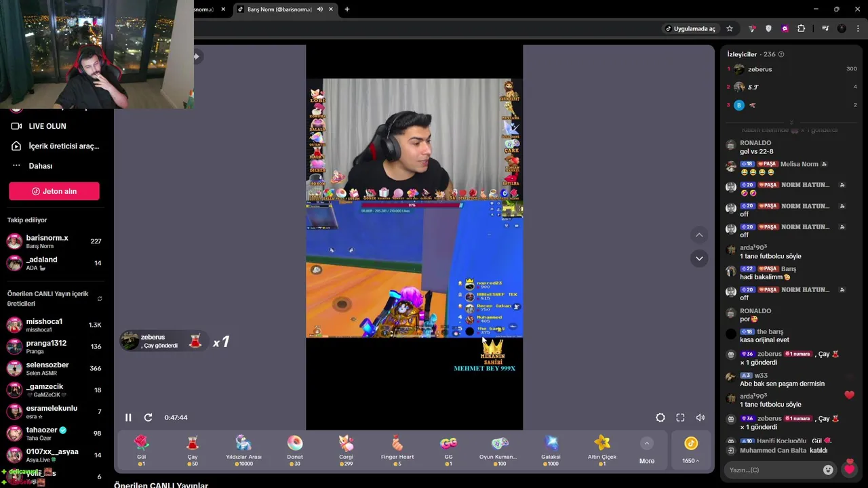Open selensozber suggested live stream
The width and height of the screenshot is (868, 488).
[x=54, y=369]
